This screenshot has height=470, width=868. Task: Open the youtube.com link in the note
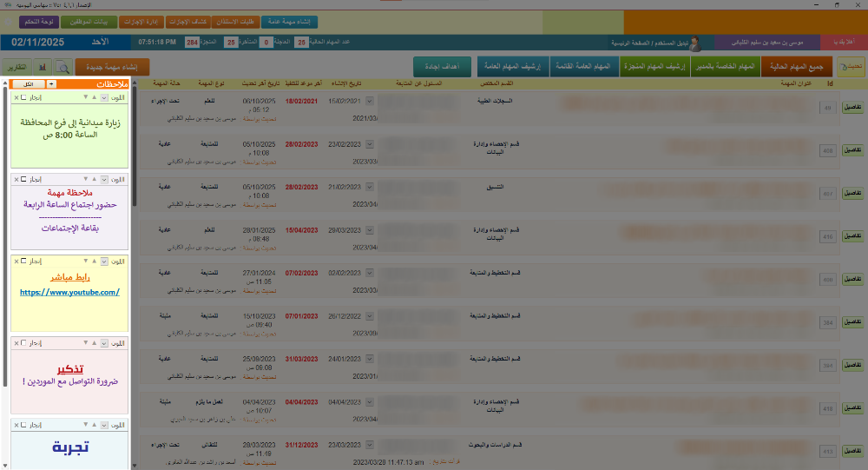(70, 292)
